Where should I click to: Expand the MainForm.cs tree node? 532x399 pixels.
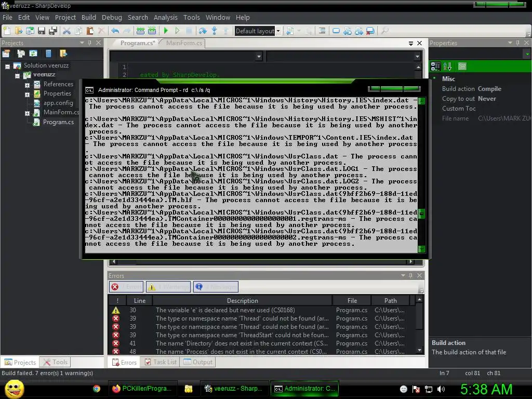click(x=27, y=113)
